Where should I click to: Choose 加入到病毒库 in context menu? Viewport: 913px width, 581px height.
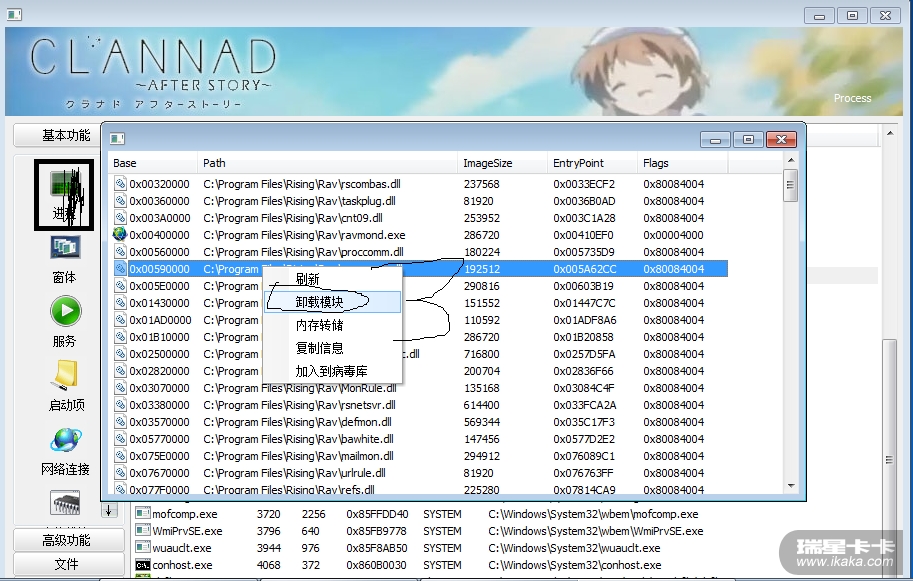(x=331, y=371)
